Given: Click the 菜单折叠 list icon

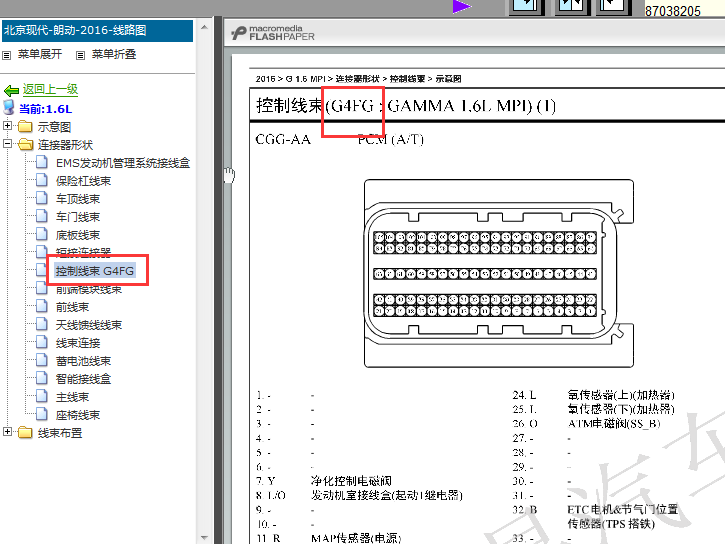Looking at the screenshot, I should click(x=80, y=55).
